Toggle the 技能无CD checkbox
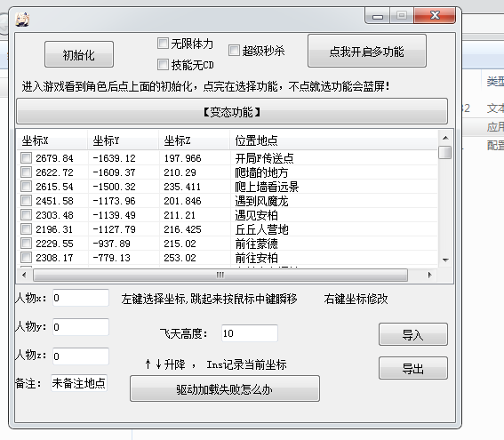504x440 pixels. (x=163, y=65)
